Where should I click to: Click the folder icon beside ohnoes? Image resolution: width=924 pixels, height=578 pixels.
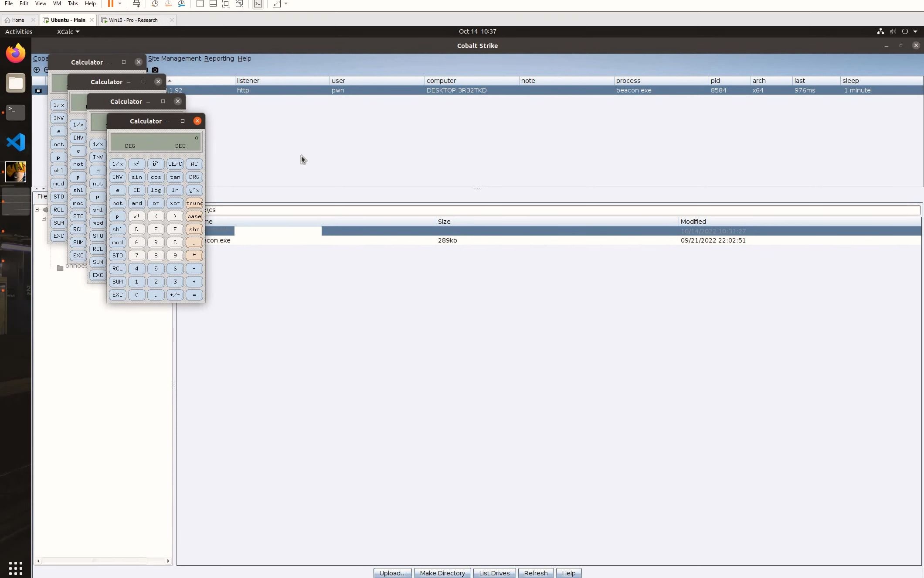[60, 268]
